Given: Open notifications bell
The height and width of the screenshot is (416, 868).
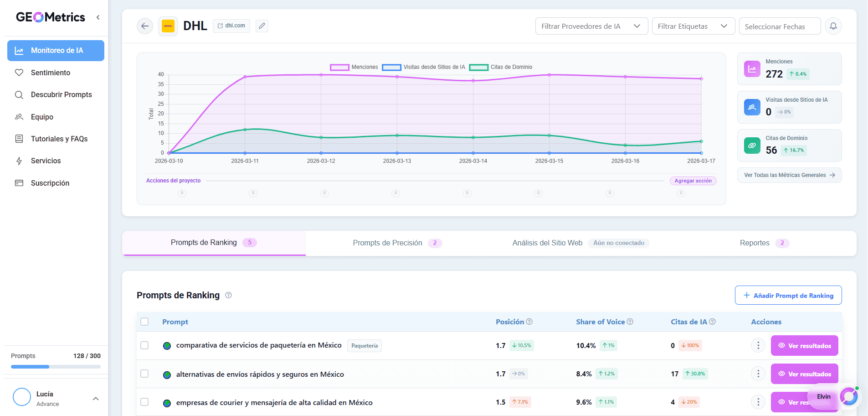Looking at the screenshot, I should pyautogui.click(x=833, y=26).
